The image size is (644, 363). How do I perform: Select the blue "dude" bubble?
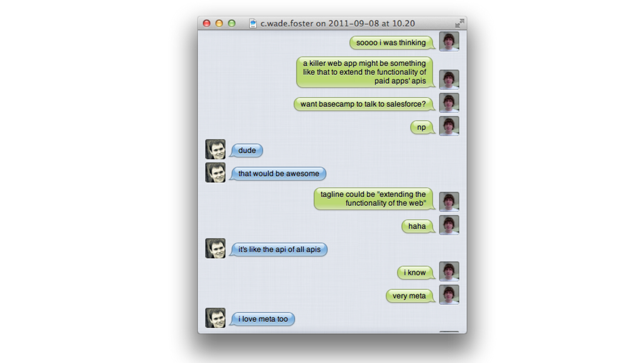[x=246, y=150]
